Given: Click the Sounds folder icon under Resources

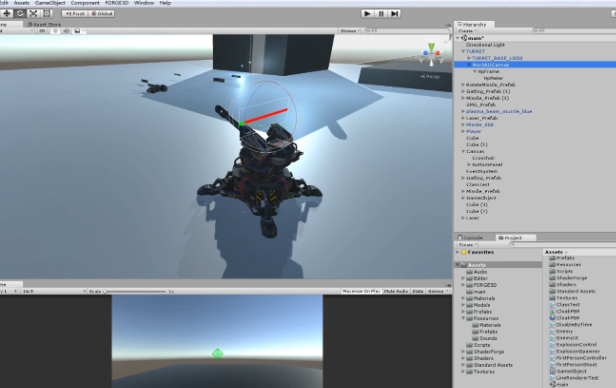Looking at the screenshot, I should click(475, 338).
